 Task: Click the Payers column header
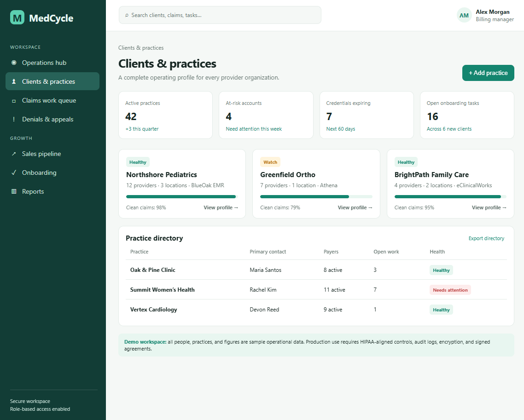coord(331,252)
